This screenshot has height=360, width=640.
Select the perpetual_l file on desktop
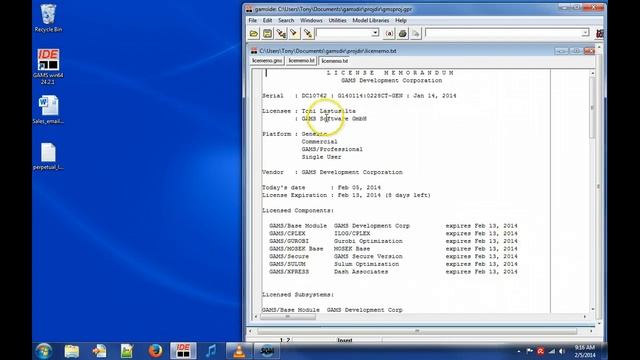tap(48, 157)
